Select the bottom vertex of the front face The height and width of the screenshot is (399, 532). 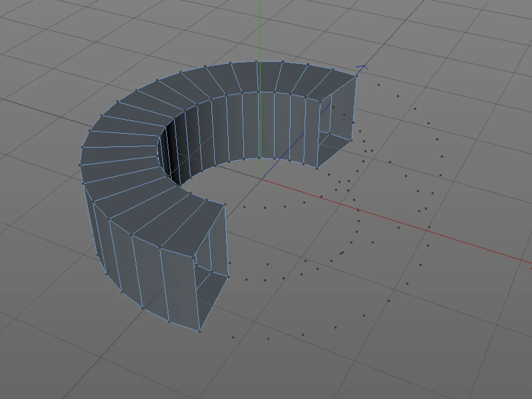(x=199, y=331)
